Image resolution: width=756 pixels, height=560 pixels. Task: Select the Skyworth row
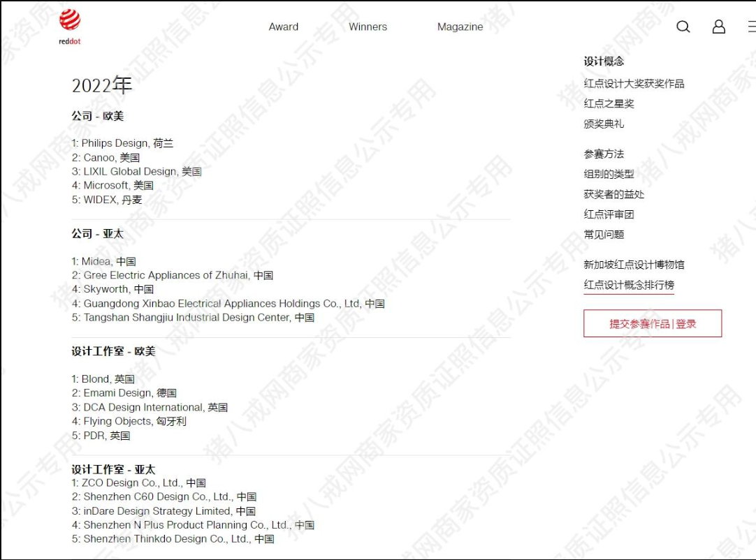click(x=112, y=289)
